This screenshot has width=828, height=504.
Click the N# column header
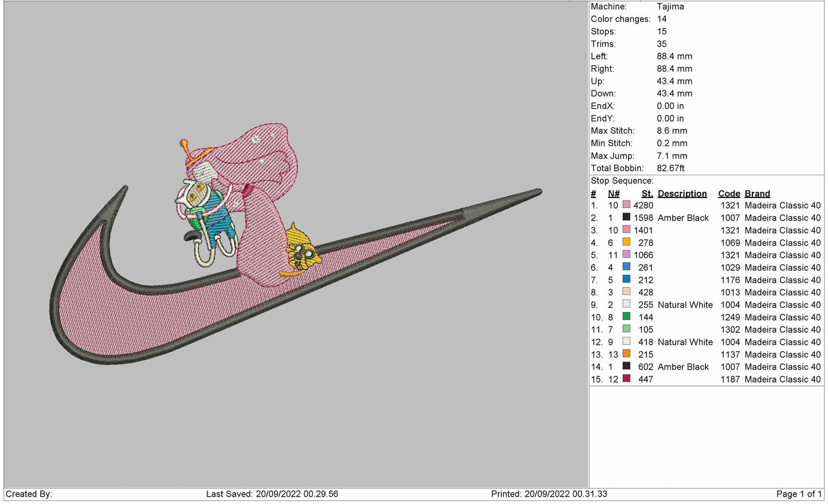pos(614,194)
